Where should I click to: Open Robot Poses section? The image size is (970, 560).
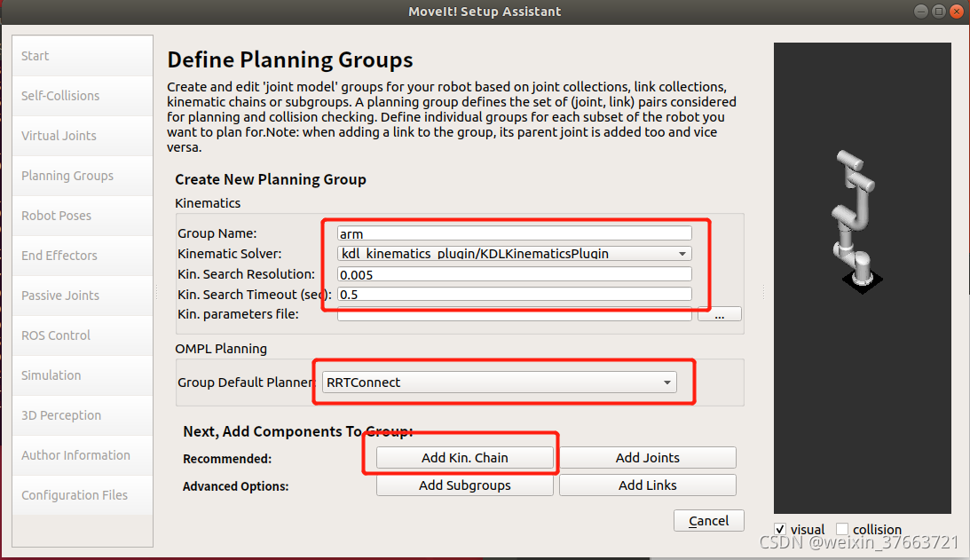point(83,216)
